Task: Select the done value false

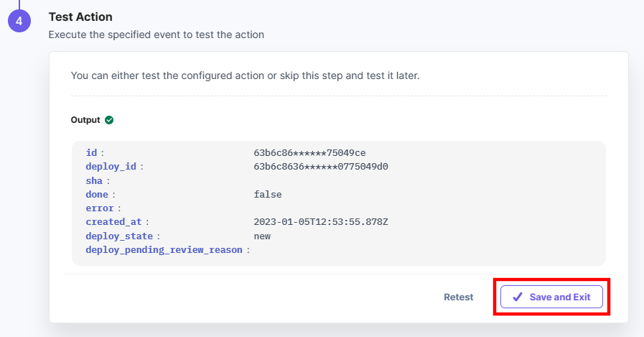Action: (x=268, y=195)
